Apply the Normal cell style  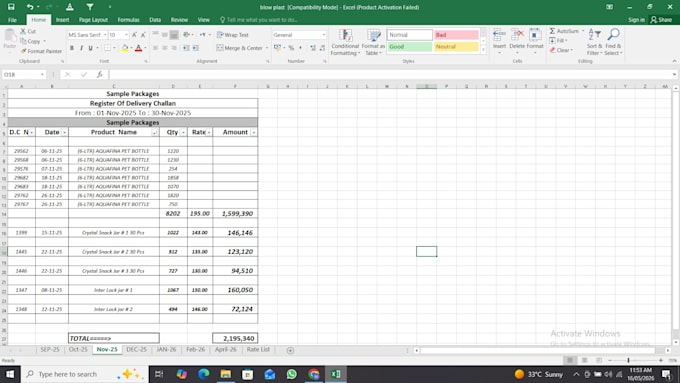(x=409, y=35)
